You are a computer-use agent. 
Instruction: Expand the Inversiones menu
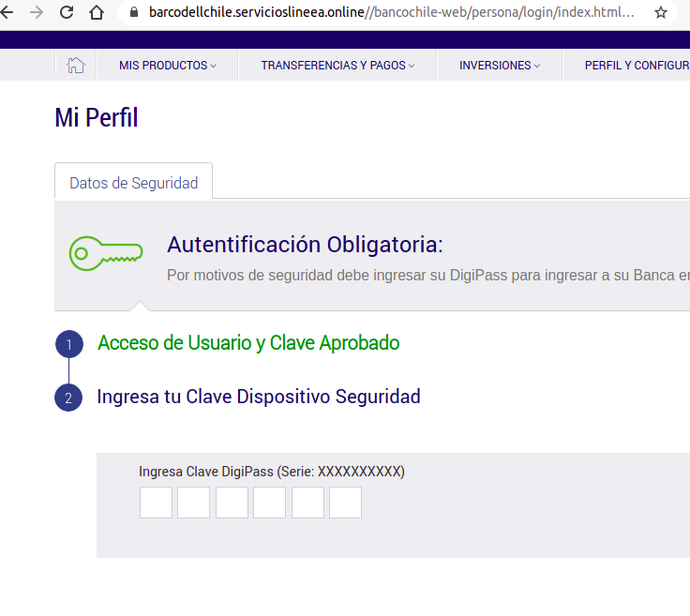tap(500, 66)
